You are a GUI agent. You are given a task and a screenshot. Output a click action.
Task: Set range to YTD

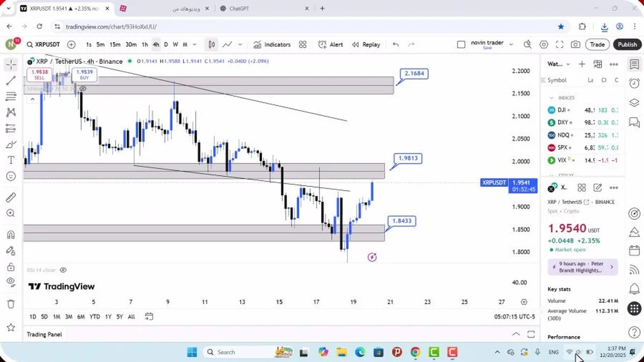pos(94,316)
